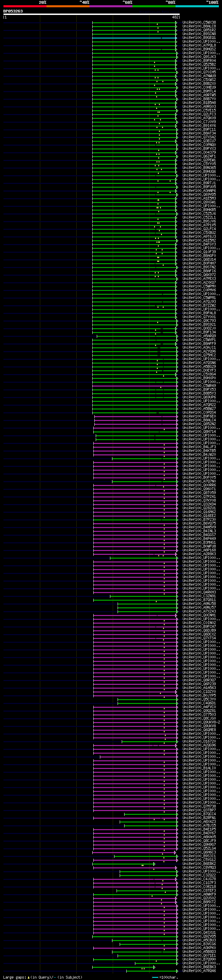Open hit UniRef100_C5WR49
222x980 pixels.
(x=199, y=386)
